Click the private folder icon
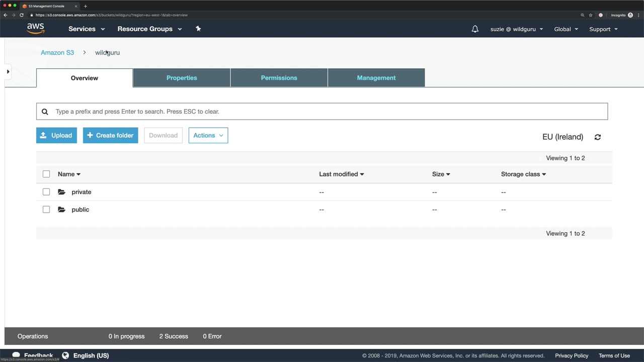The width and height of the screenshot is (644, 362). tap(61, 192)
